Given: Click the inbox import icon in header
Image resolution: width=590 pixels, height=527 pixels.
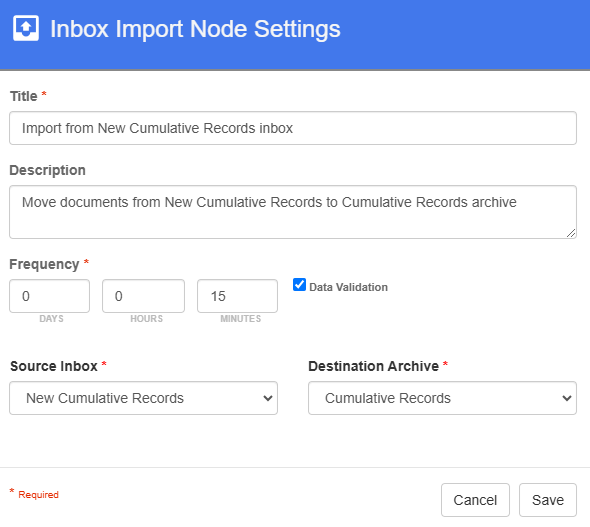Looking at the screenshot, I should [x=26, y=28].
